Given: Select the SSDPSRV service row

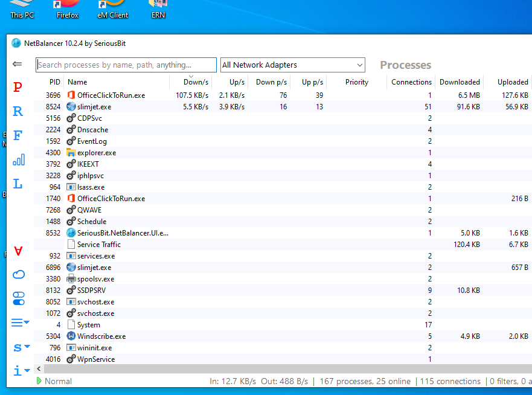Looking at the screenshot, I should tap(283, 291).
